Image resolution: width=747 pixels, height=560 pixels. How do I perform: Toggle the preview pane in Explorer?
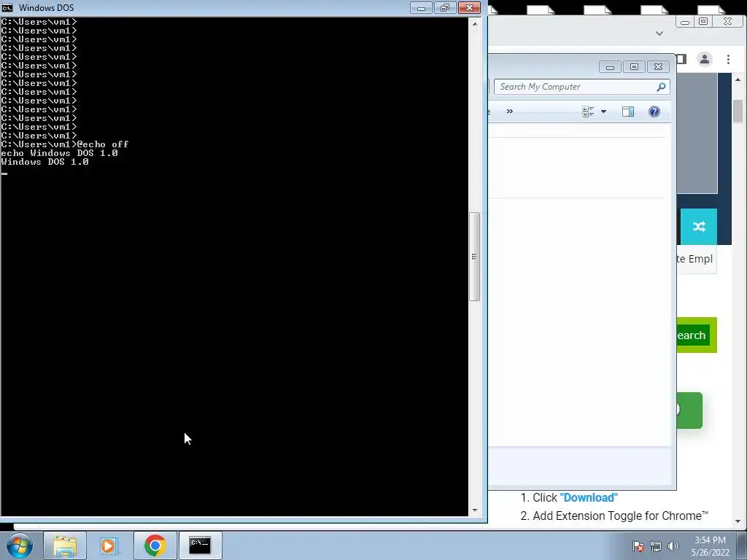[x=628, y=112]
